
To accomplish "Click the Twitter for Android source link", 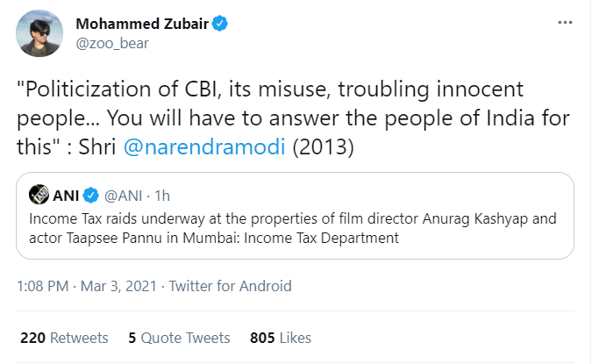I will [230, 286].
